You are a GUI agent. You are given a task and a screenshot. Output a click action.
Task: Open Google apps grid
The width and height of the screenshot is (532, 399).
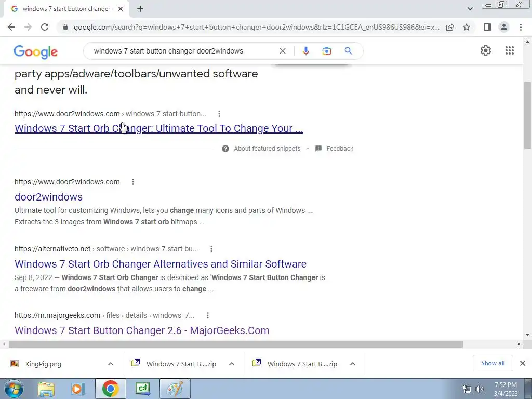click(509, 50)
